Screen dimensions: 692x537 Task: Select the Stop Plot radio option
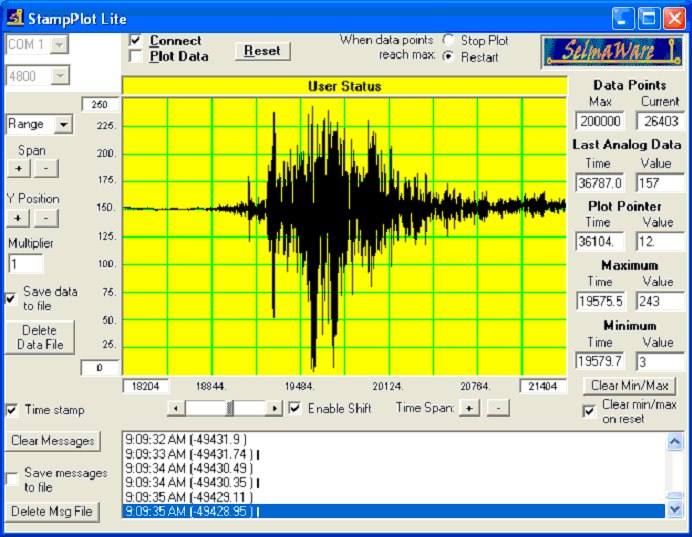tap(448, 40)
